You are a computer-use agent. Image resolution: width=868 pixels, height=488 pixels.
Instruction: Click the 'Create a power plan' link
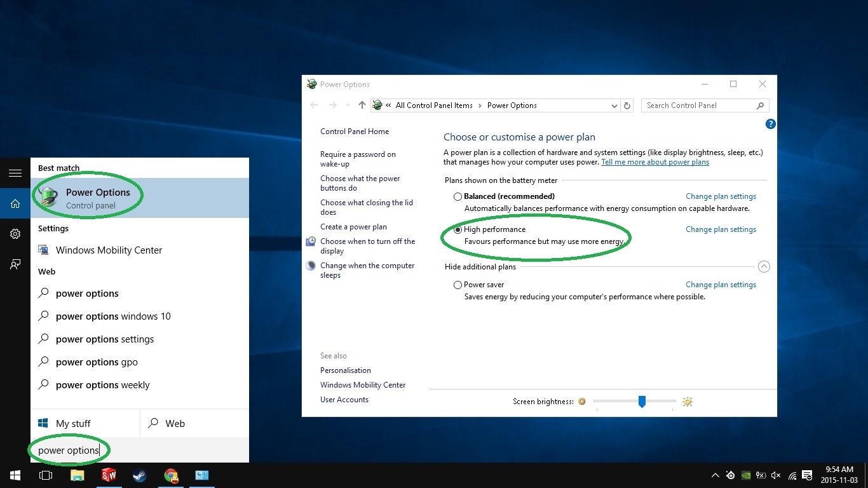(x=353, y=227)
